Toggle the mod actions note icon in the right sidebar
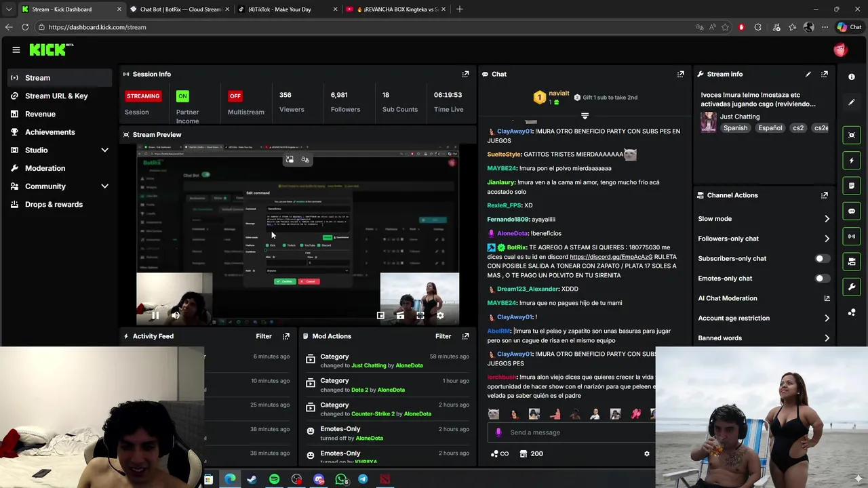The height and width of the screenshot is (488, 868). click(x=852, y=186)
